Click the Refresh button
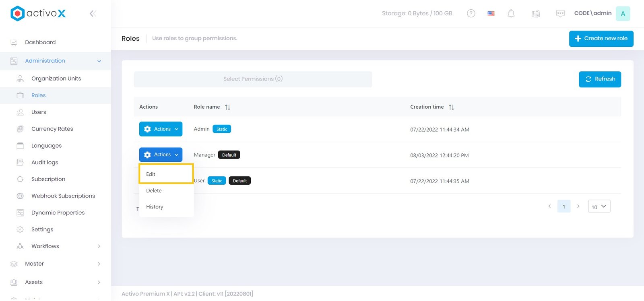Viewport: 644px width, 301px height. [600, 79]
